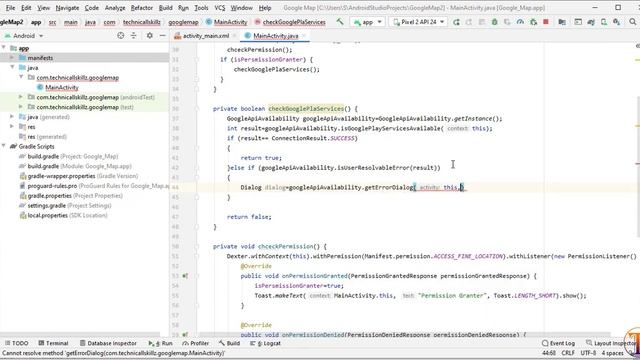Open the Build tool window at bottom
Viewport: 640px width, 360px height.
pyautogui.click(x=229, y=343)
